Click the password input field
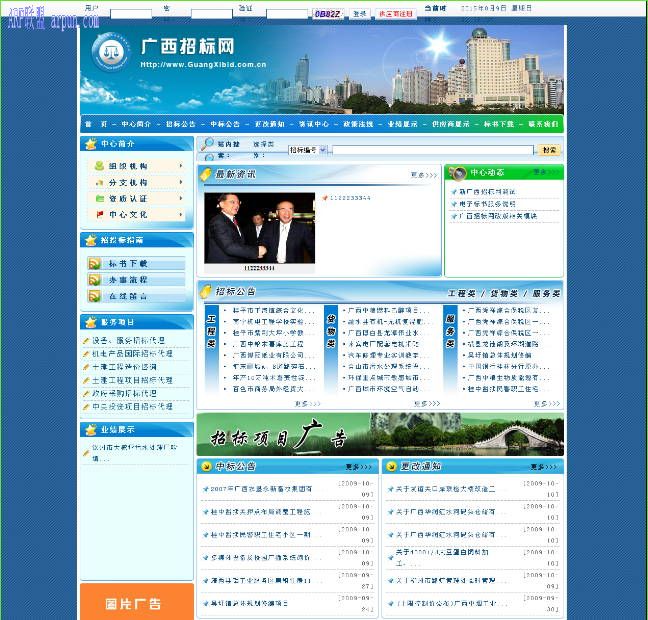Image resolution: width=648 pixels, height=620 pixels. (212, 14)
